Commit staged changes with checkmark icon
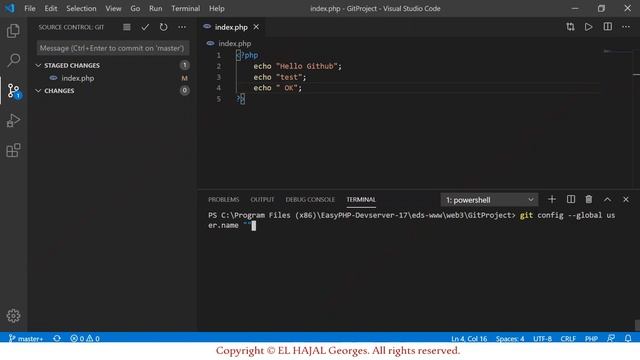 [x=145, y=27]
